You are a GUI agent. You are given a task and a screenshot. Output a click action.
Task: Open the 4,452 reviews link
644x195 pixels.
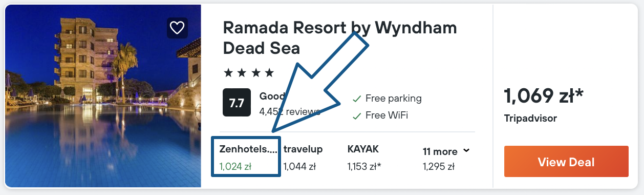[x=290, y=111]
